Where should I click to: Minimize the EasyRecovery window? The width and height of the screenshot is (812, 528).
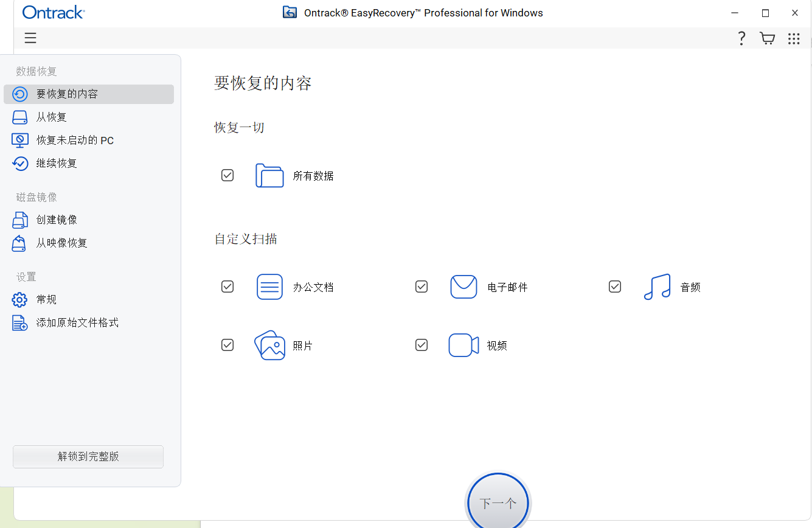736,13
